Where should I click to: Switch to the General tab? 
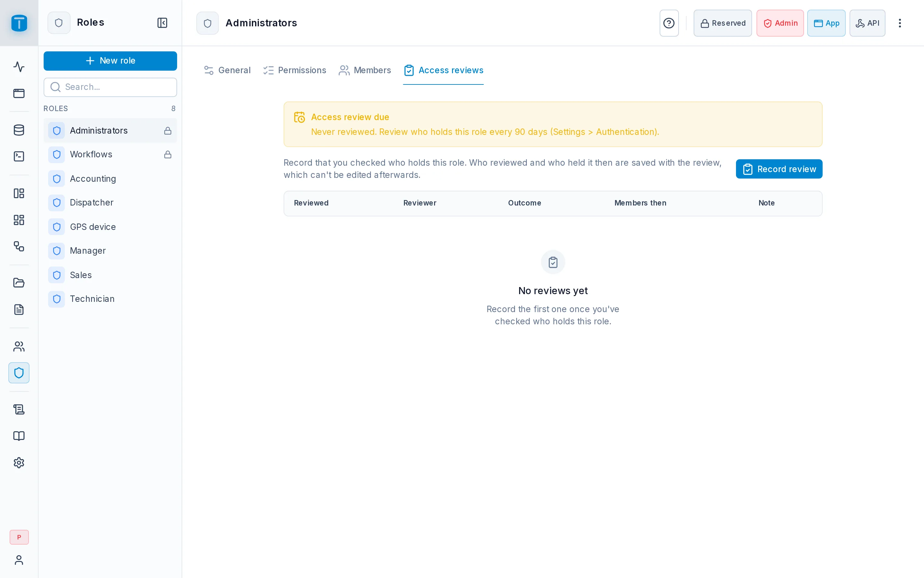click(227, 70)
